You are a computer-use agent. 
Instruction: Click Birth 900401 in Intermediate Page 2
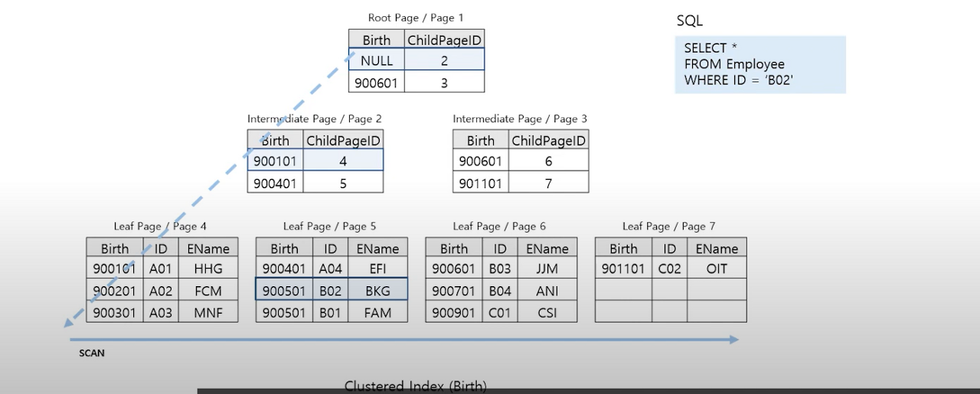pyautogui.click(x=275, y=182)
